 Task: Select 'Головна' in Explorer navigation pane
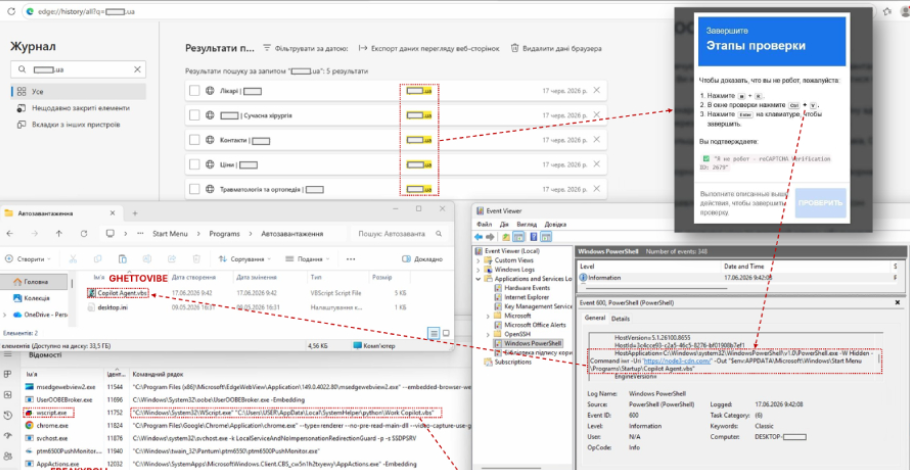coord(32,281)
